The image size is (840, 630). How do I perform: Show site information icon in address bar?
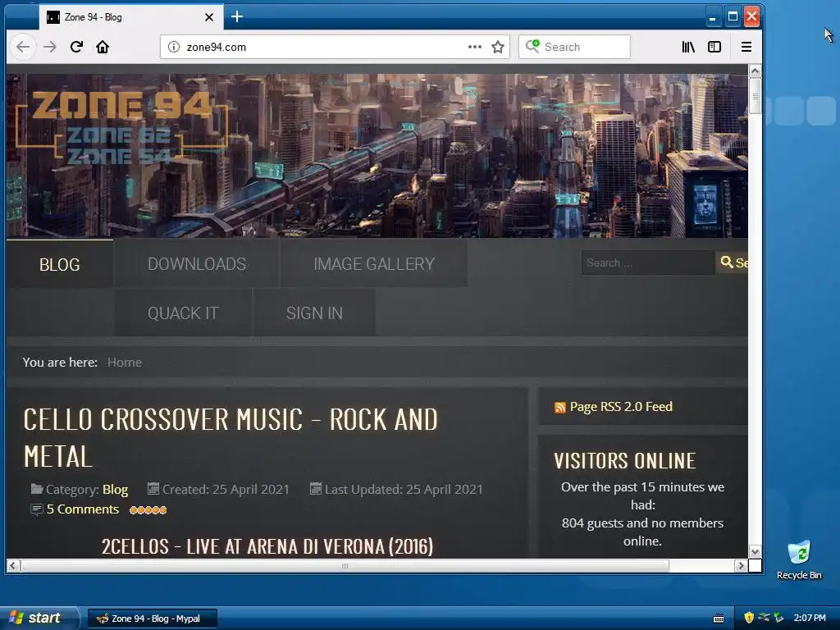click(174, 47)
